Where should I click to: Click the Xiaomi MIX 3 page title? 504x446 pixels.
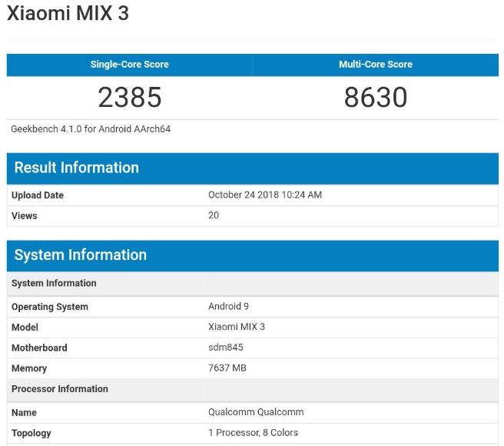point(68,14)
